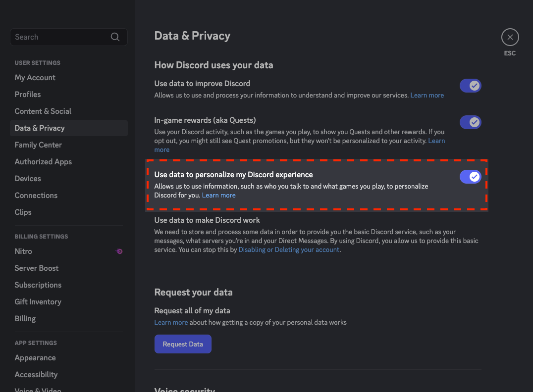Disable In-game rewards Quests toggle
The height and width of the screenshot is (392, 533).
click(470, 122)
